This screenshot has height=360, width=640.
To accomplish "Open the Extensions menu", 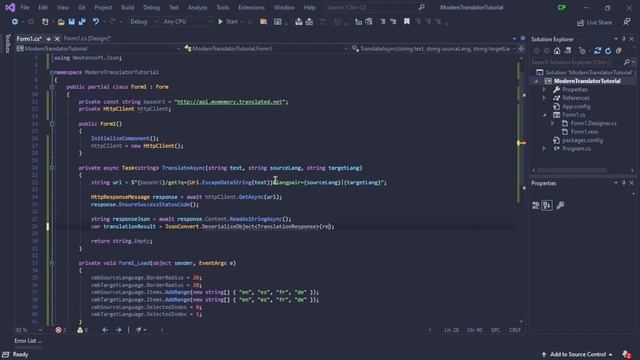I will [x=251, y=7].
